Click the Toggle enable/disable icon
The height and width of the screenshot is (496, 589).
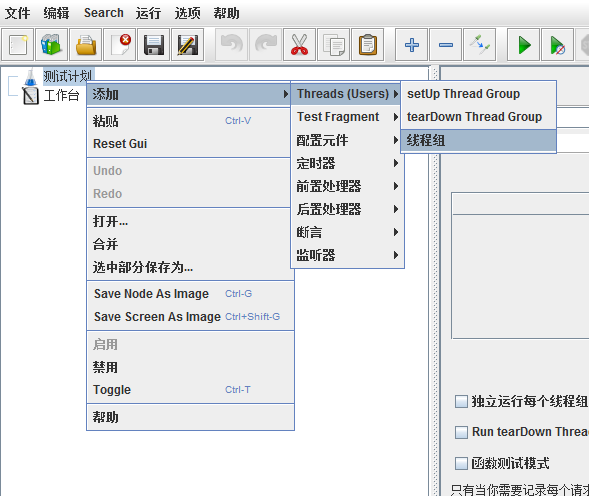point(480,45)
